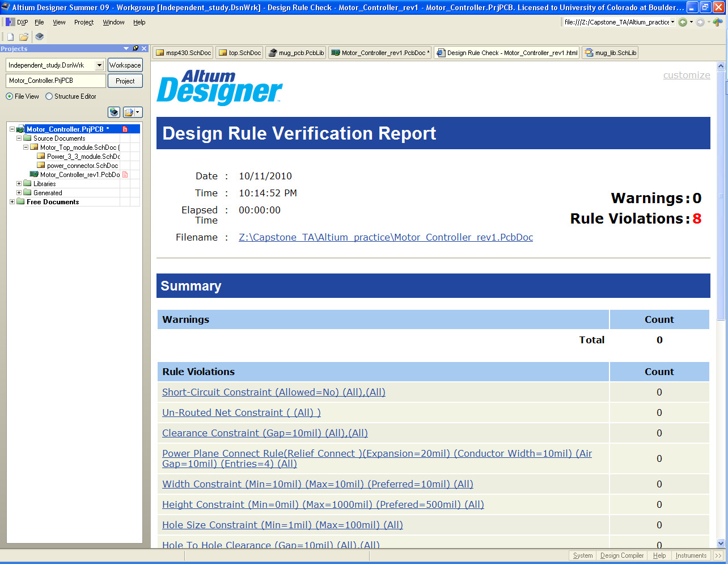The width and height of the screenshot is (728, 564).
Task: Expand the Generated folder node
Action: (19, 193)
